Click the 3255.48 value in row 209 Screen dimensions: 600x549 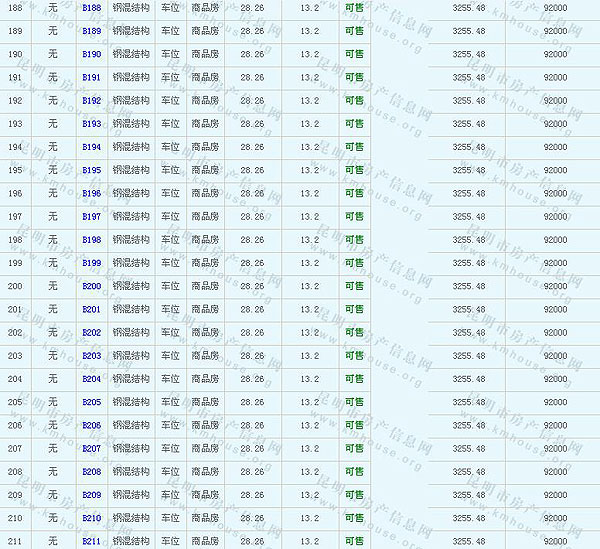(468, 495)
